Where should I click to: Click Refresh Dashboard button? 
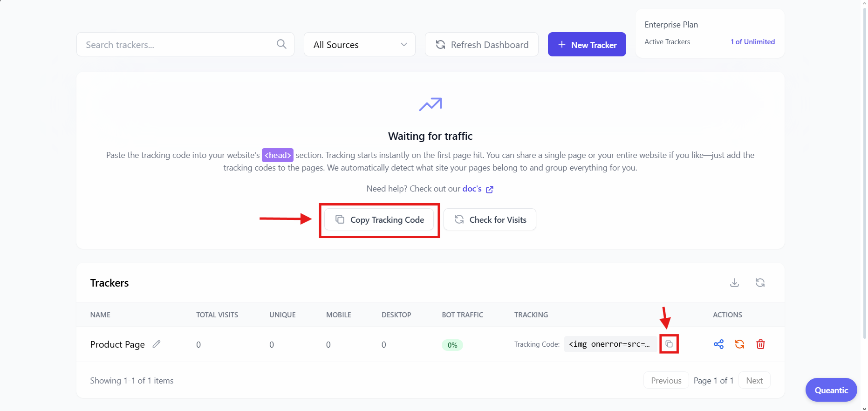(481, 44)
